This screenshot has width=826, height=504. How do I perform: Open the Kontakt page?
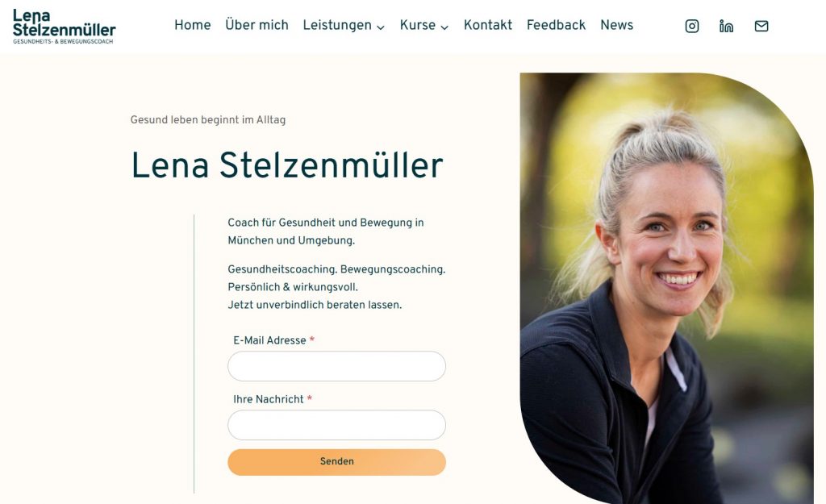click(488, 25)
